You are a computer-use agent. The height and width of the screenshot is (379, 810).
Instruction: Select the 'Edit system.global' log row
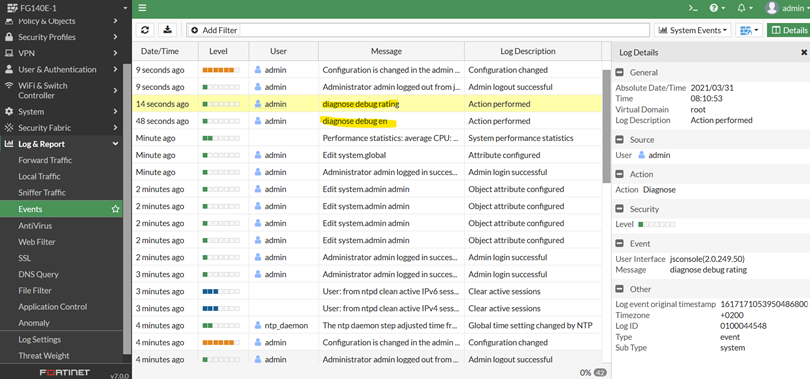(x=367, y=155)
